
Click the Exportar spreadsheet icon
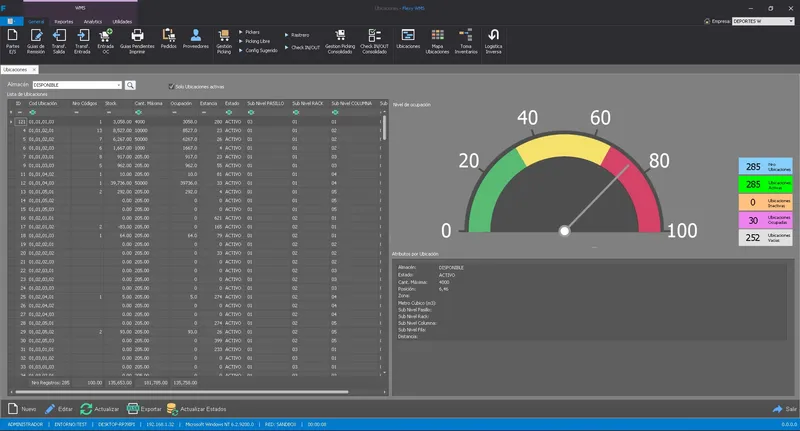(133, 409)
